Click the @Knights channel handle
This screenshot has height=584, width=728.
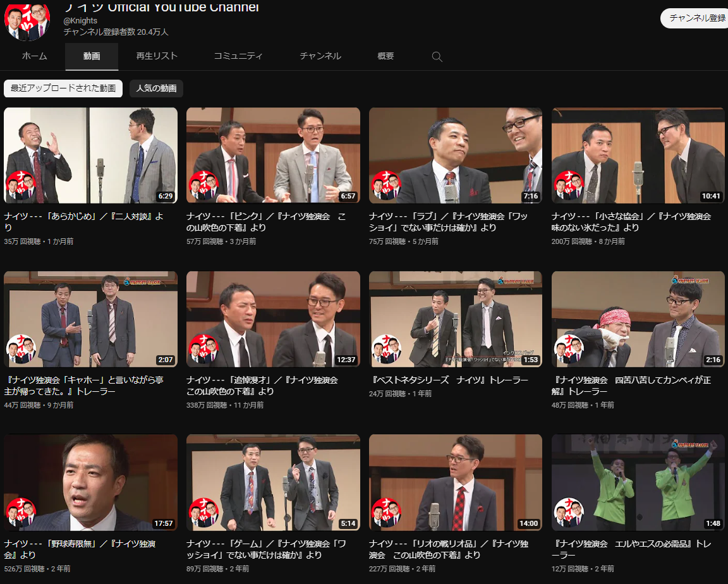(x=80, y=21)
